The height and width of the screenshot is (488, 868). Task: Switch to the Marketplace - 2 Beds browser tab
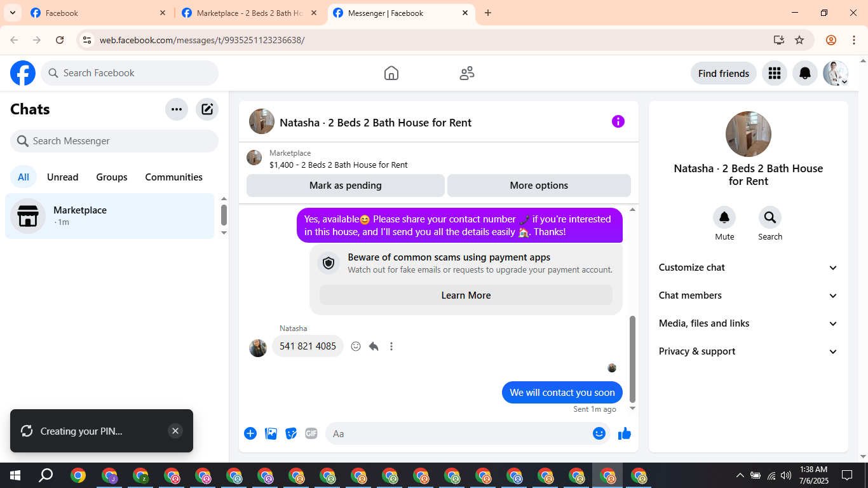[250, 13]
